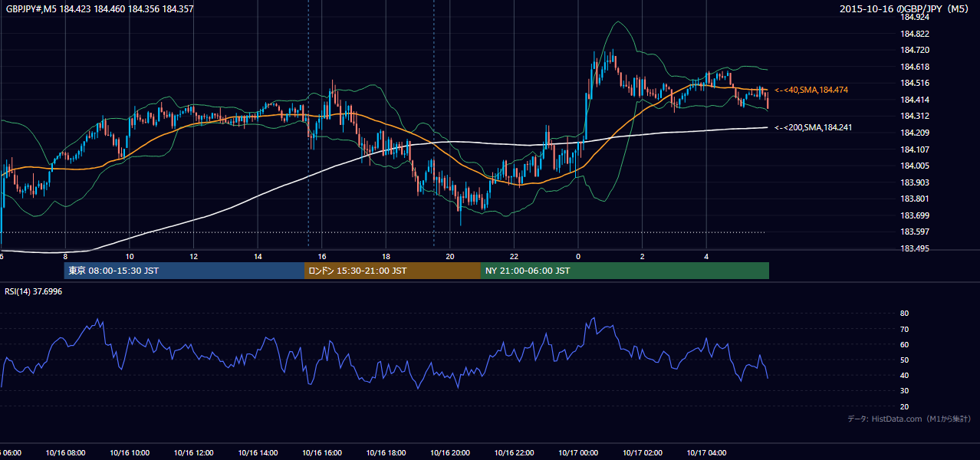Image resolution: width=980 pixels, height=460 pixels.
Task: Click the 183.903 price axis label
Action: coord(915,182)
